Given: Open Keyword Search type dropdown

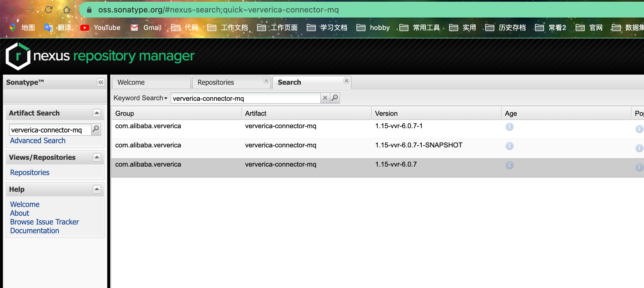Looking at the screenshot, I should point(140,98).
